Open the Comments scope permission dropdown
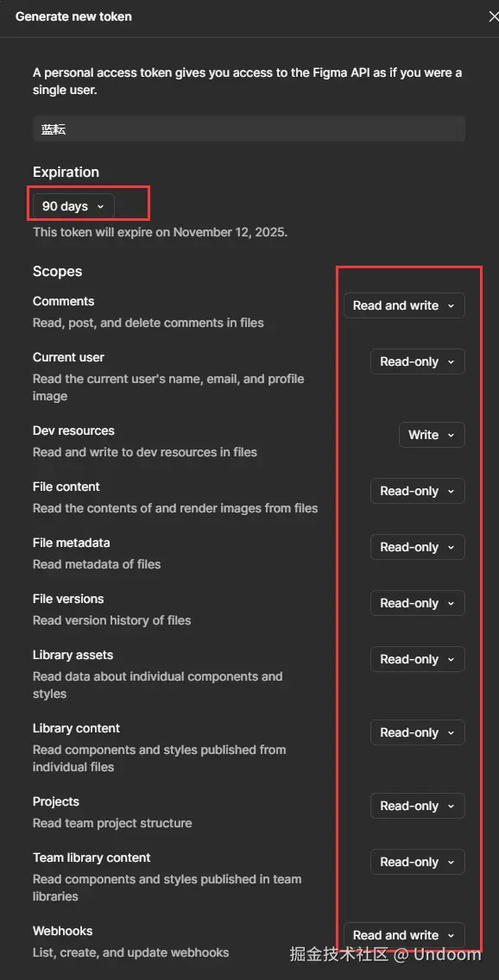The image size is (499, 980). coord(404,305)
